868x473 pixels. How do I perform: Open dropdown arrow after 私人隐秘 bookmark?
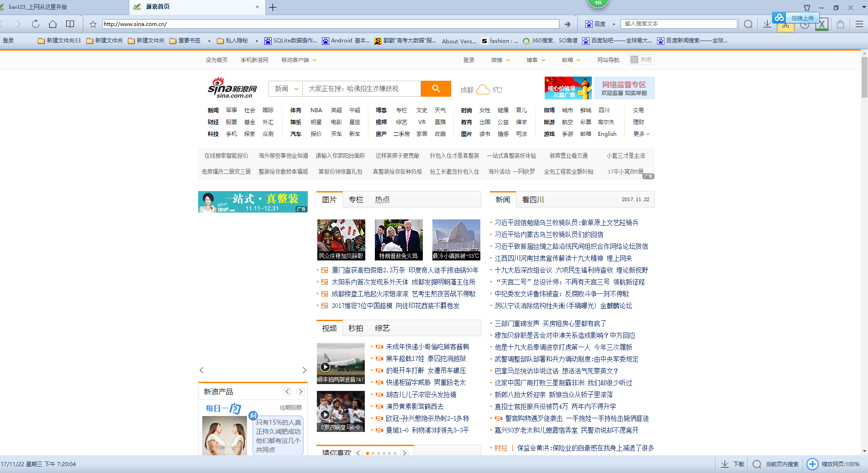coord(257,41)
